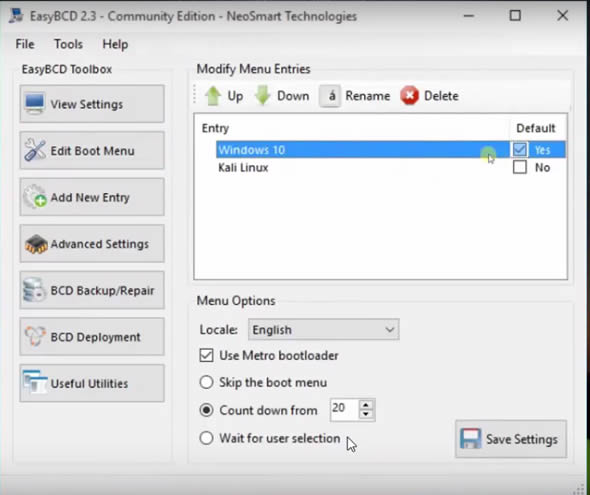Click the Add New Entry gear icon
590x495 pixels.
pos(35,197)
